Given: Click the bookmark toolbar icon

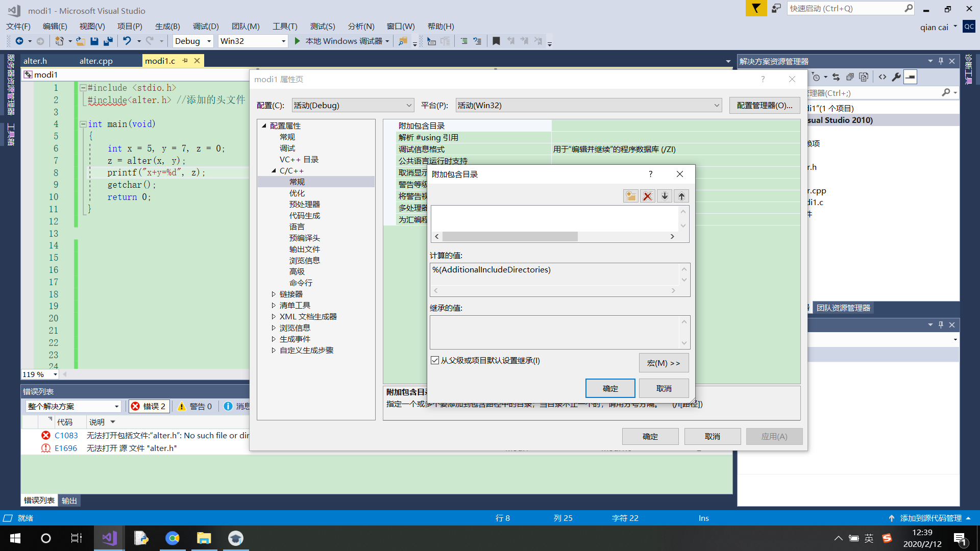Looking at the screenshot, I should pyautogui.click(x=496, y=41).
